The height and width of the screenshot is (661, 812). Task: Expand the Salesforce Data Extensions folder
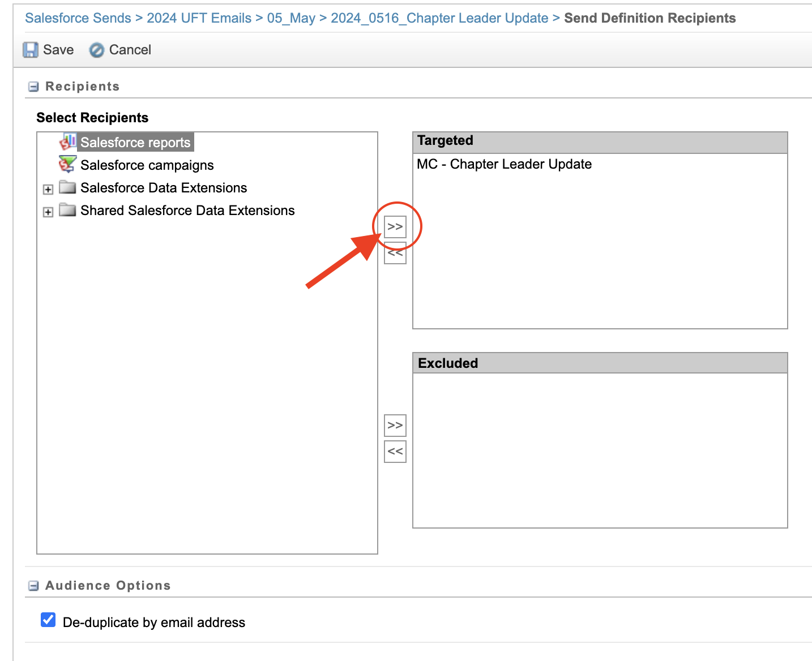pos(48,190)
